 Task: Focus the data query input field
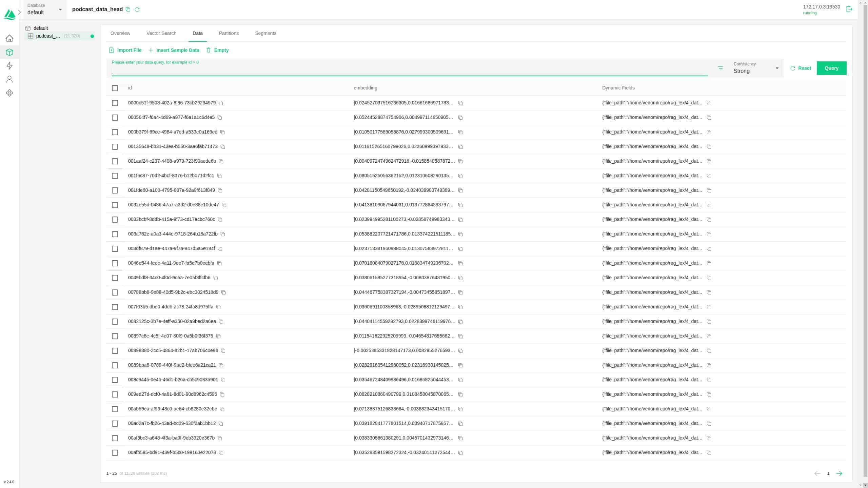[407, 71]
